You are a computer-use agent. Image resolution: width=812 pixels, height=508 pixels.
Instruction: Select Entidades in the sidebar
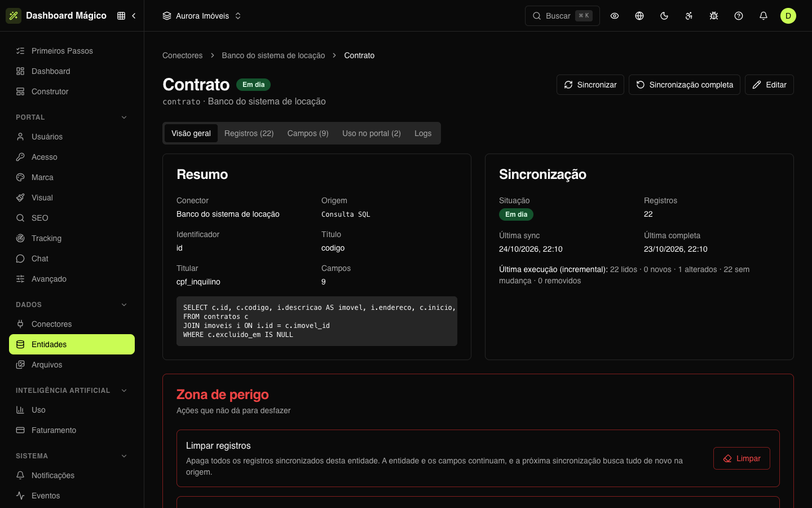coord(72,344)
